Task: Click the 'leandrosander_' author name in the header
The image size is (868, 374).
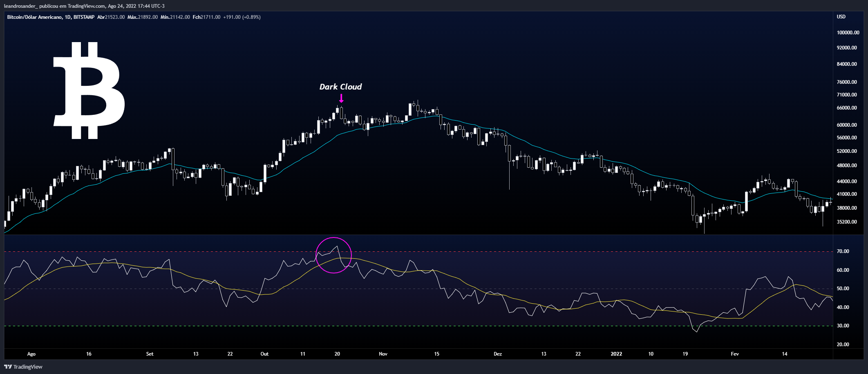Action: (21, 6)
